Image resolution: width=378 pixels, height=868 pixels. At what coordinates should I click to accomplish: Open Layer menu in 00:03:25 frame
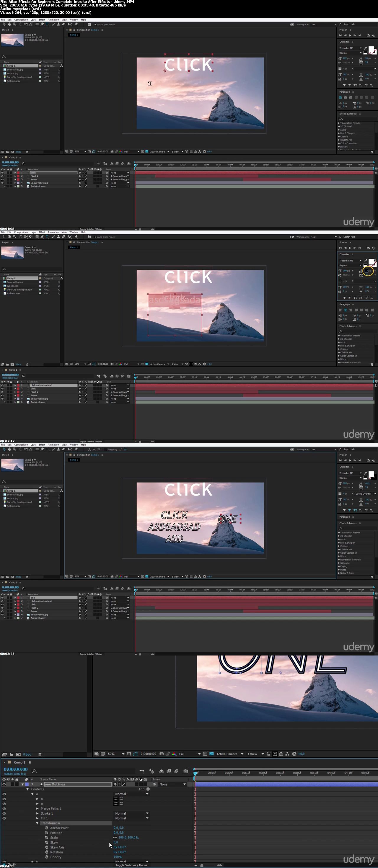click(x=33, y=444)
